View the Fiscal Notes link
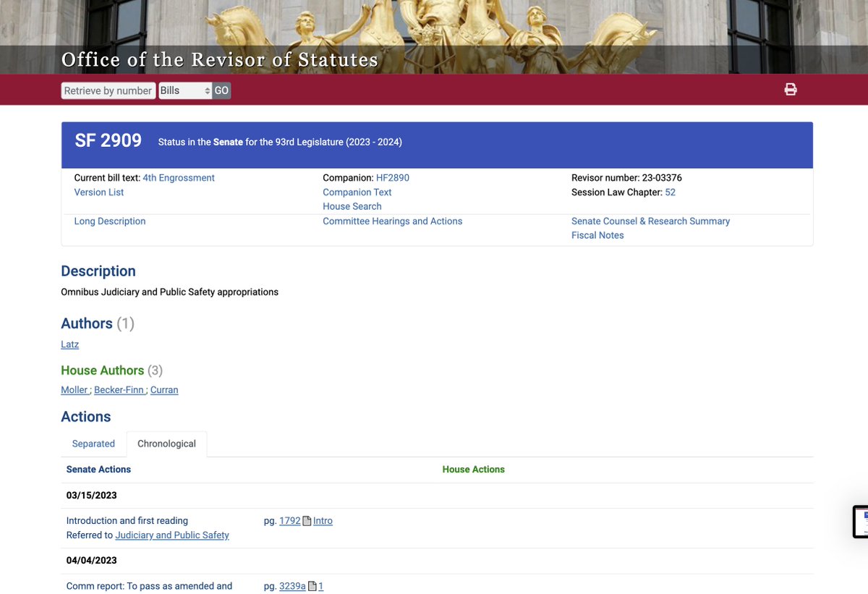 [x=597, y=235]
